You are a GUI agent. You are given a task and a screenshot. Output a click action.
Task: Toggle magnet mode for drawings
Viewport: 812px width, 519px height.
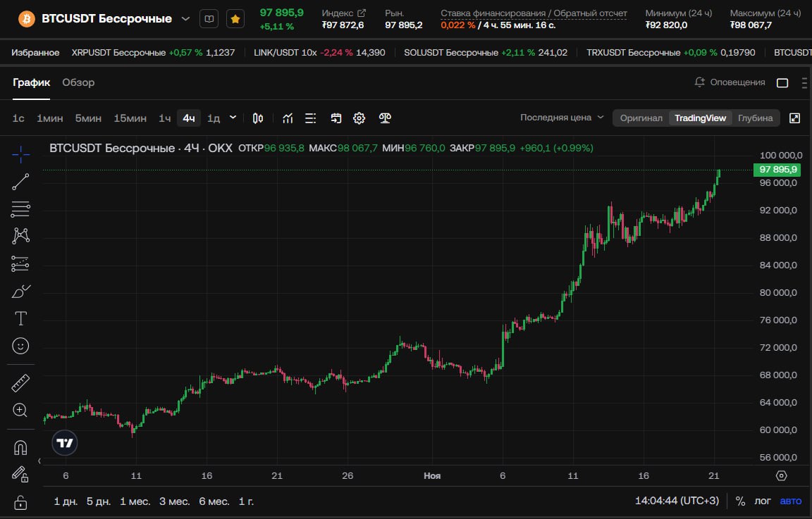20,447
